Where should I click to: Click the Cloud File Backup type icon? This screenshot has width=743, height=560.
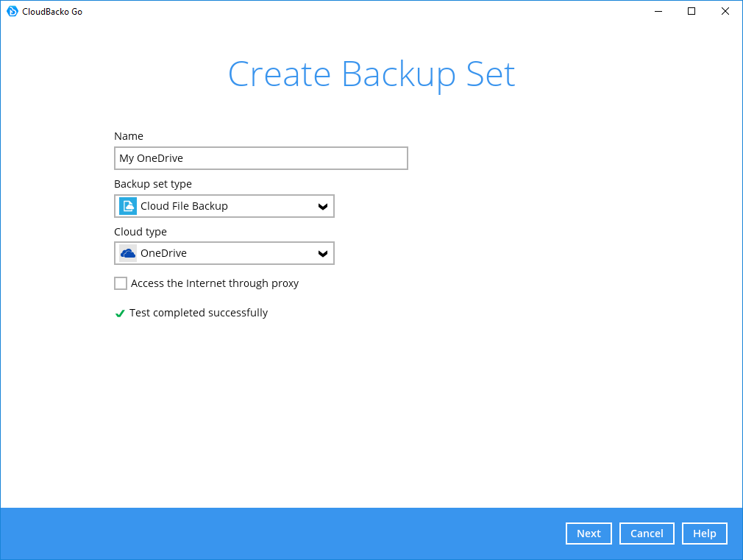pyautogui.click(x=128, y=206)
